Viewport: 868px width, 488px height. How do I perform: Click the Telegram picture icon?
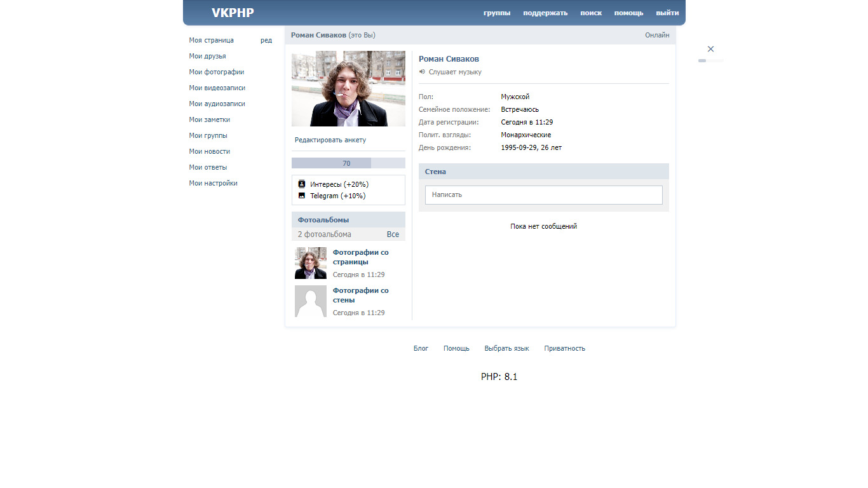[x=302, y=196]
